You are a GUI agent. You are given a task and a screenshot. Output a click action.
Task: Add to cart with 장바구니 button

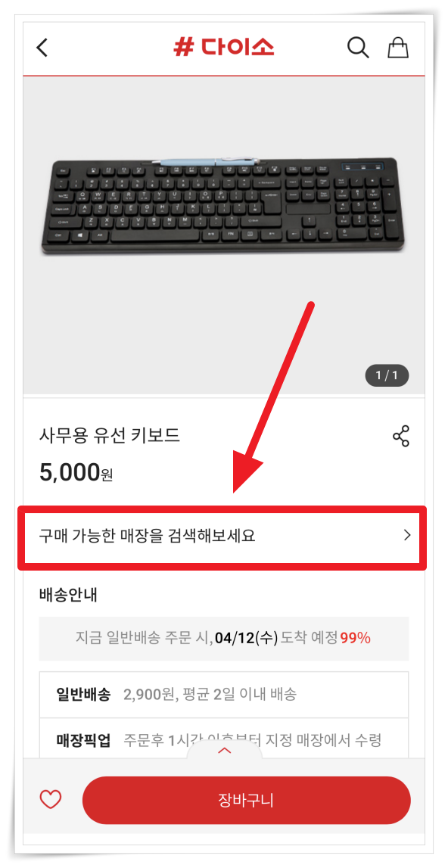pyautogui.click(x=247, y=800)
